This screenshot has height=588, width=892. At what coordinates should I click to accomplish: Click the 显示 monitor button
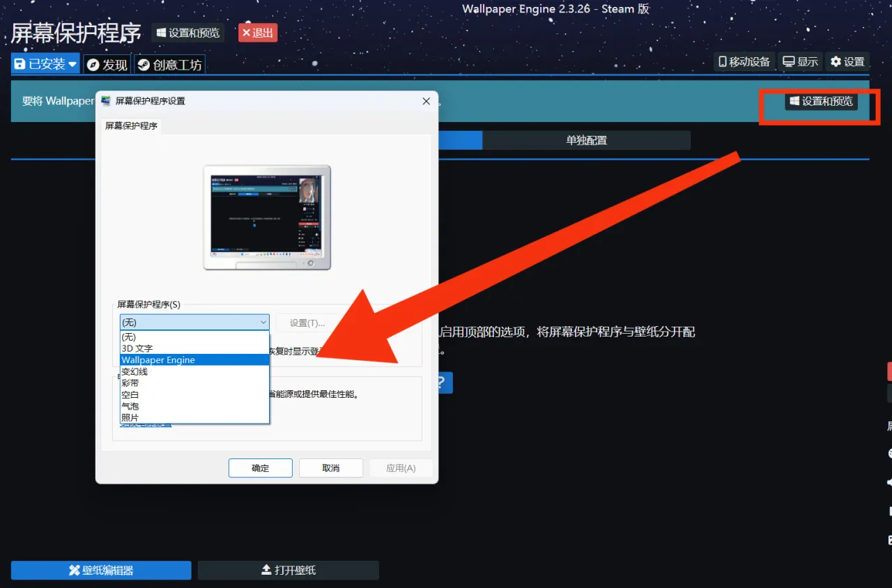(x=800, y=61)
